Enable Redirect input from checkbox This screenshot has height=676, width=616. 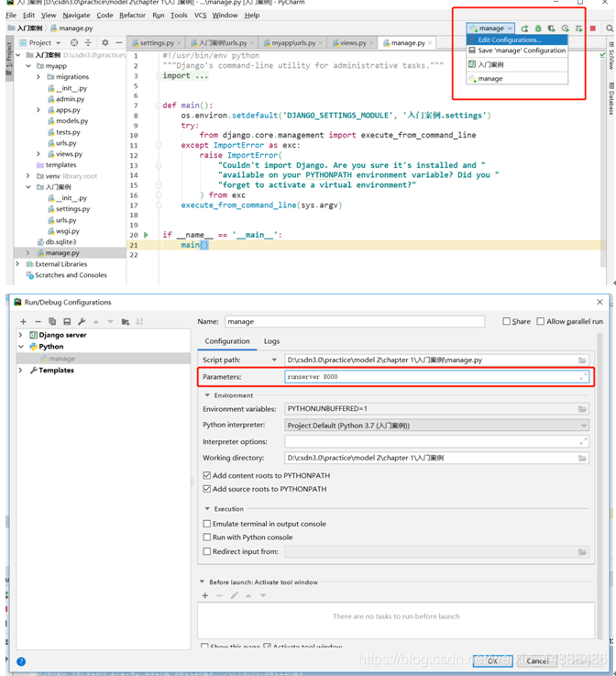click(x=207, y=551)
